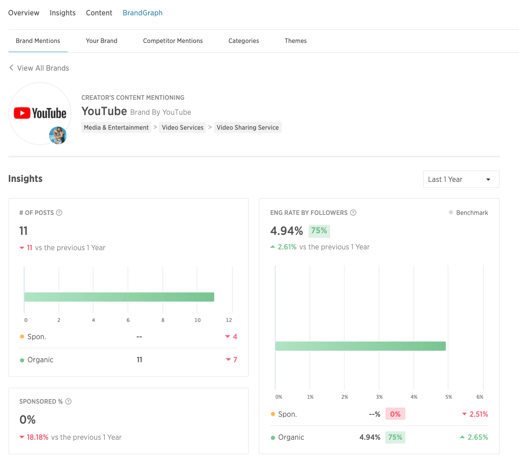519x462 pixels.
Task: Click the green engagement rate bar
Action: click(x=360, y=346)
